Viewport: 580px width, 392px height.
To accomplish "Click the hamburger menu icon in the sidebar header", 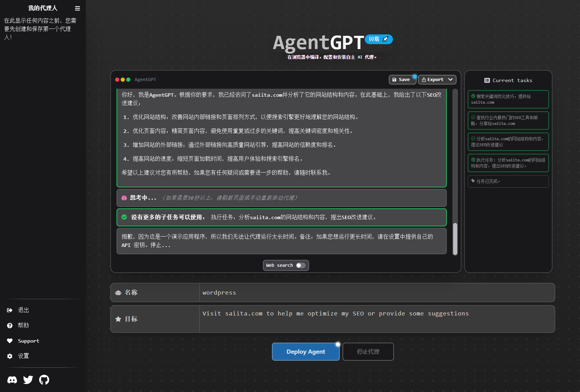I will (x=77, y=8).
